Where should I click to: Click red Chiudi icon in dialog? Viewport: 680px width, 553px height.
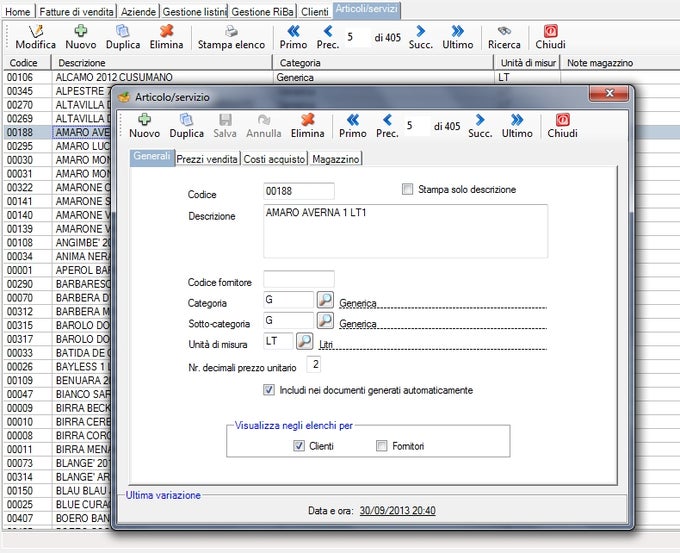click(562, 120)
